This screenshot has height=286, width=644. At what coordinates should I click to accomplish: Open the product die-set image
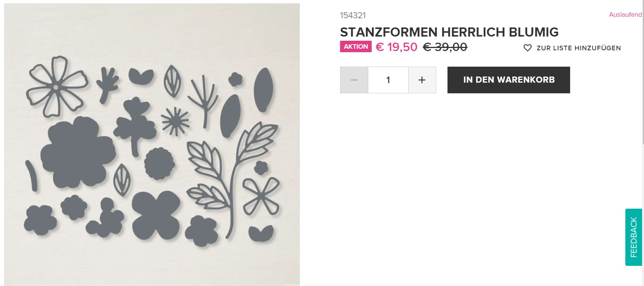coord(152,145)
